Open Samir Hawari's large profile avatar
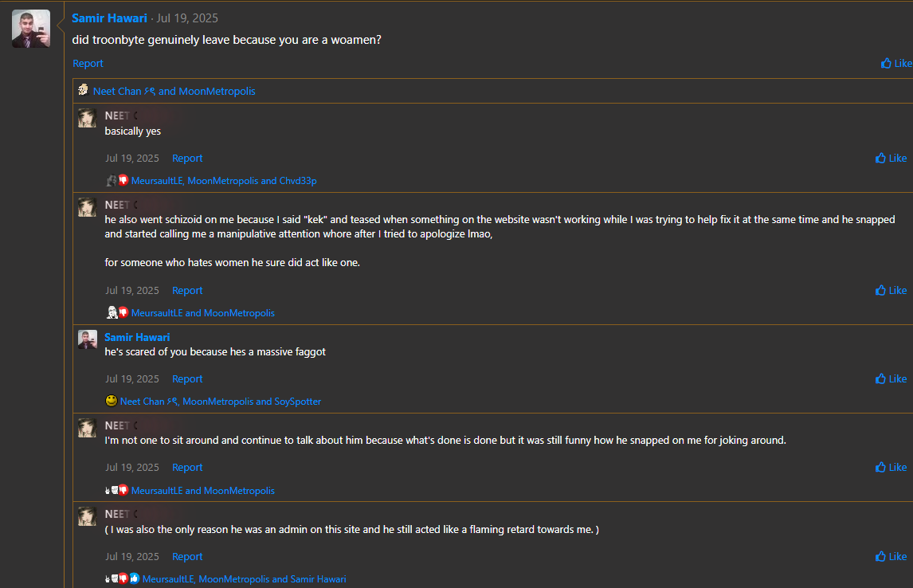Screen dimensions: 913x588 pyautogui.click(x=31, y=29)
